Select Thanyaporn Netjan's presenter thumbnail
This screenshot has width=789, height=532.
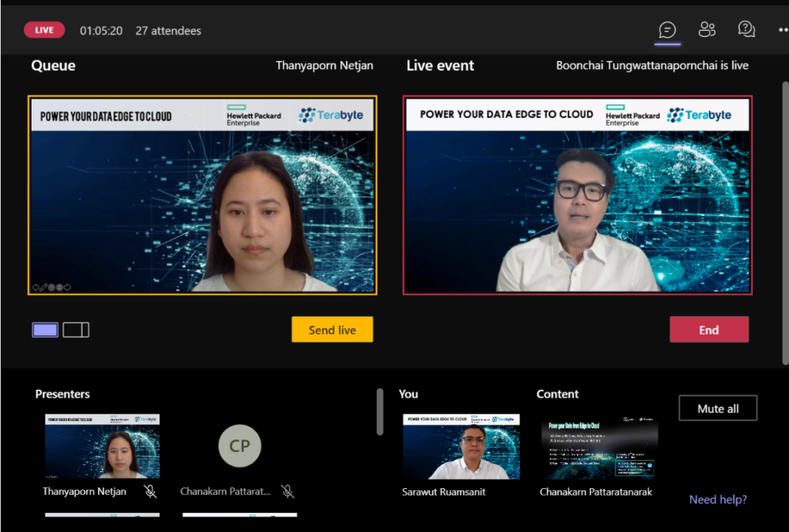(x=102, y=447)
